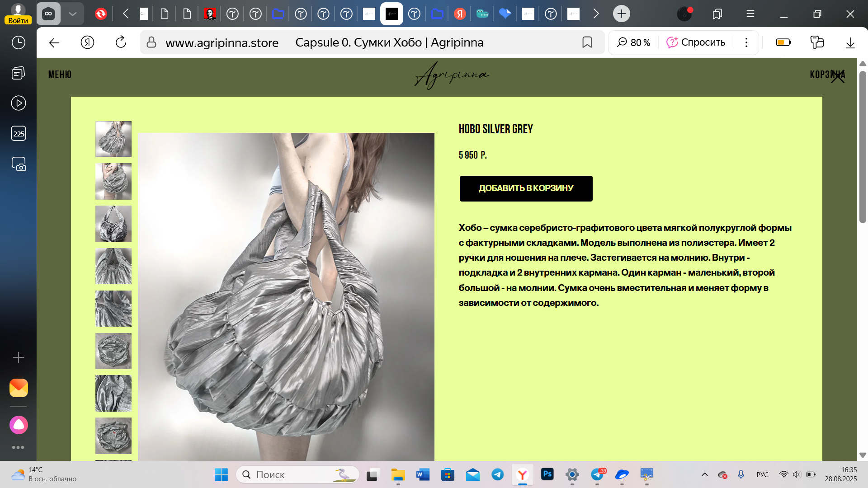Open the orange Yandex Mail sidebar icon
Viewport: 868px width, 488px height.
19,388
